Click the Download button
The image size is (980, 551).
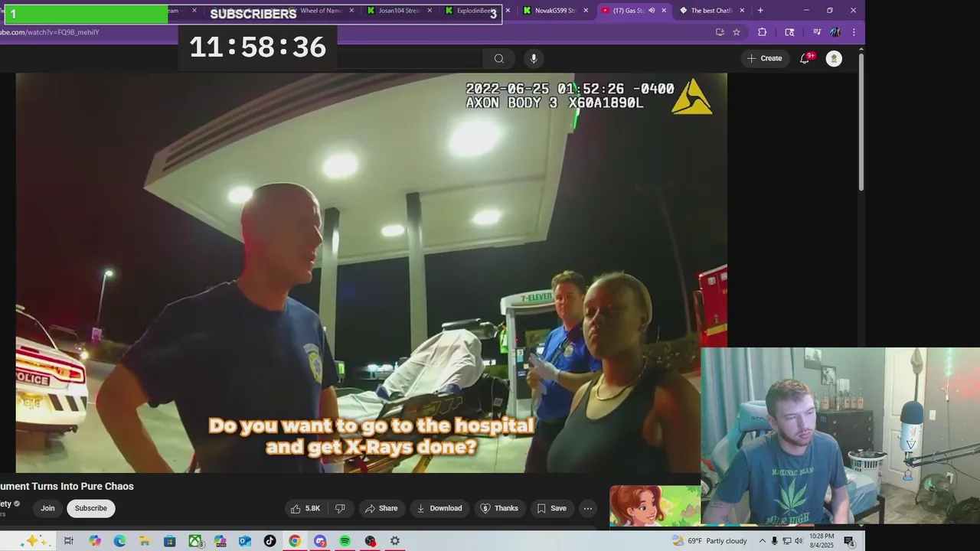point(439,508)
